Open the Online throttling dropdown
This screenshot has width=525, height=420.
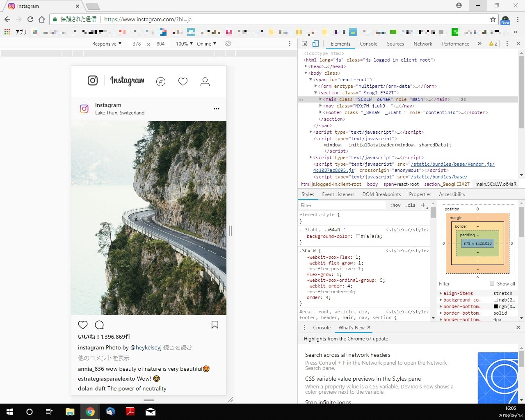[206, 43]
